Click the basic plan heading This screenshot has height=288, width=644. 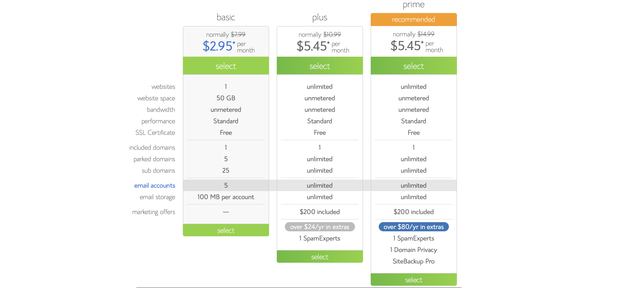(226, 17)
